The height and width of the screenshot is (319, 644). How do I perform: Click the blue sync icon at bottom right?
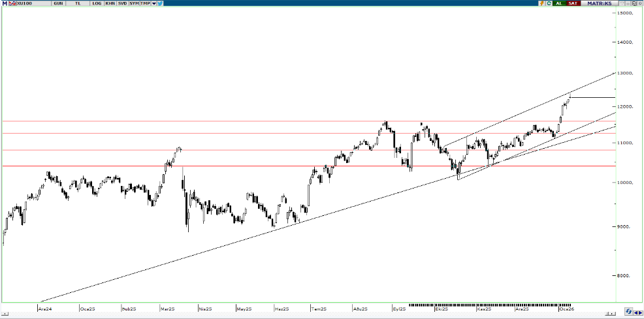pos(628,311)
